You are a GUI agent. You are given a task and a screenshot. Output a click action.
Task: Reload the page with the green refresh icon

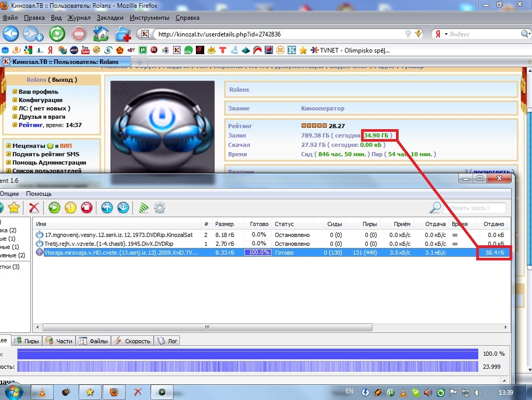point(57,34)
